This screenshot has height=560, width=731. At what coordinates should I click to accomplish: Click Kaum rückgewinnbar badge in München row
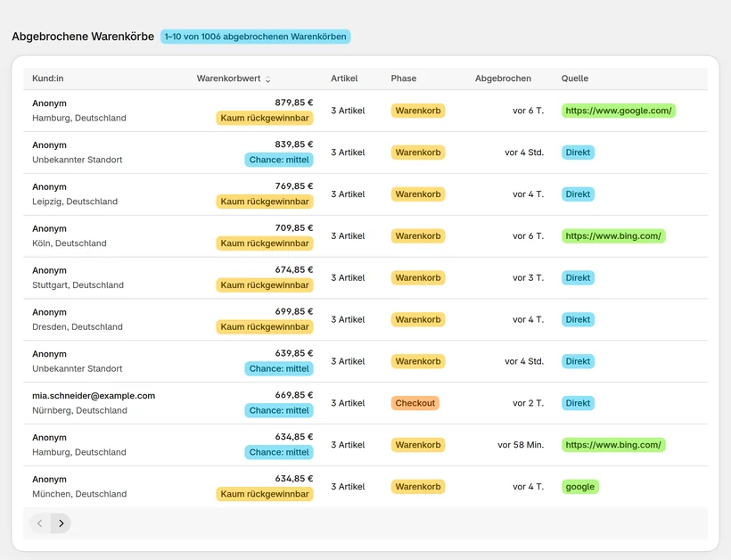[265, 494]
